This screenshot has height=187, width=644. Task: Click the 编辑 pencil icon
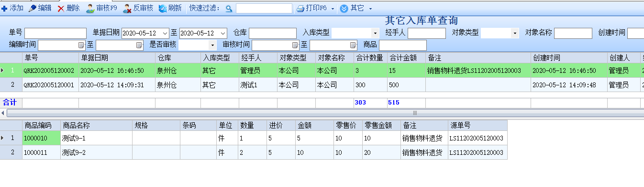[x=33, y=8]
